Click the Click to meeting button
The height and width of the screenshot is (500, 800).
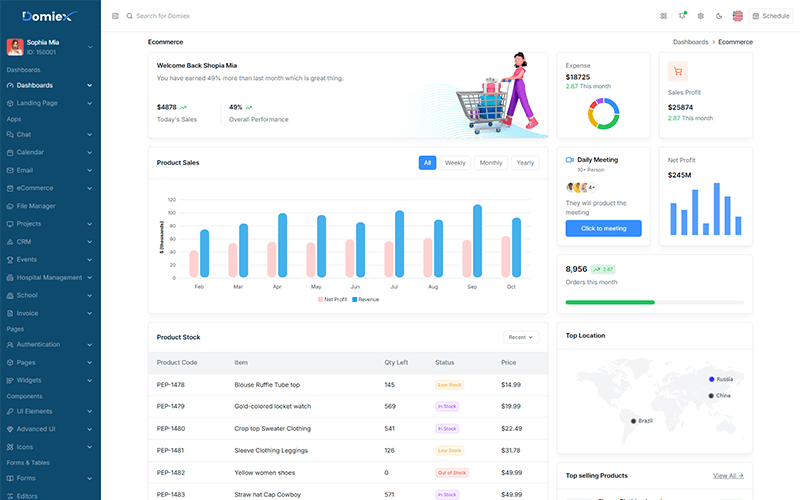click(x=604, y=229)
